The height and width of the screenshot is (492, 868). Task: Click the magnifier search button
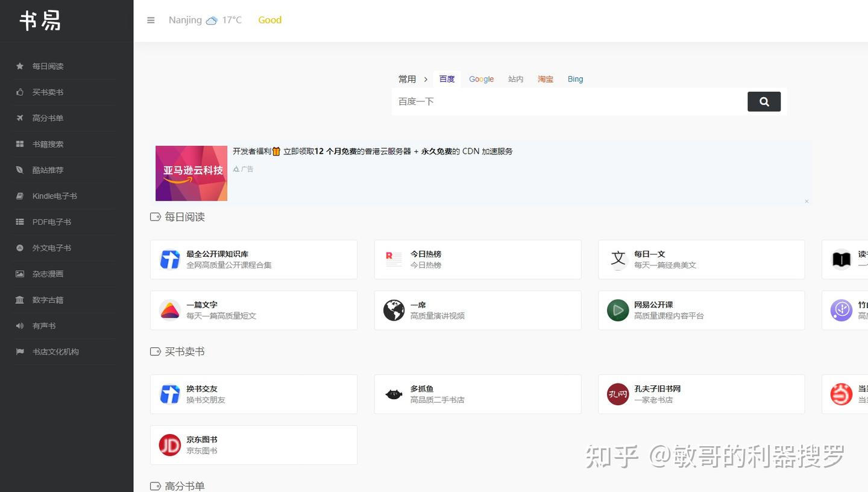pyautogui.click(x=764, y=101)
